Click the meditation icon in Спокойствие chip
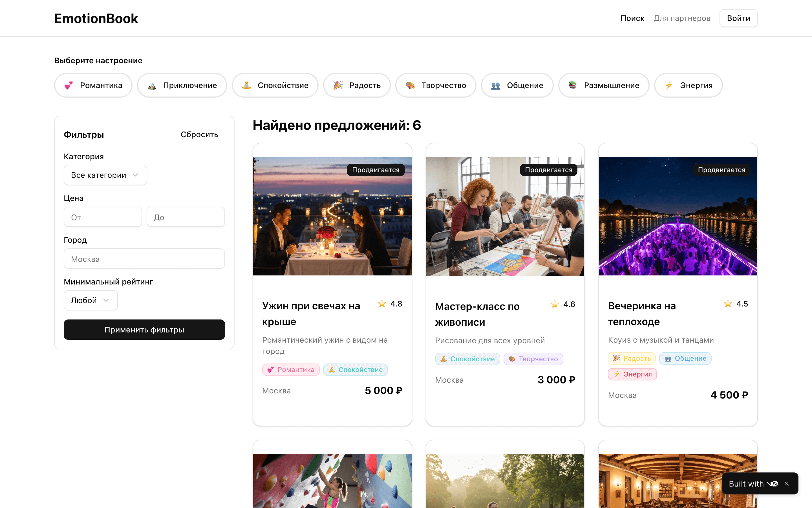This screenshot has height=508, width=812. (x=246, y=85)
